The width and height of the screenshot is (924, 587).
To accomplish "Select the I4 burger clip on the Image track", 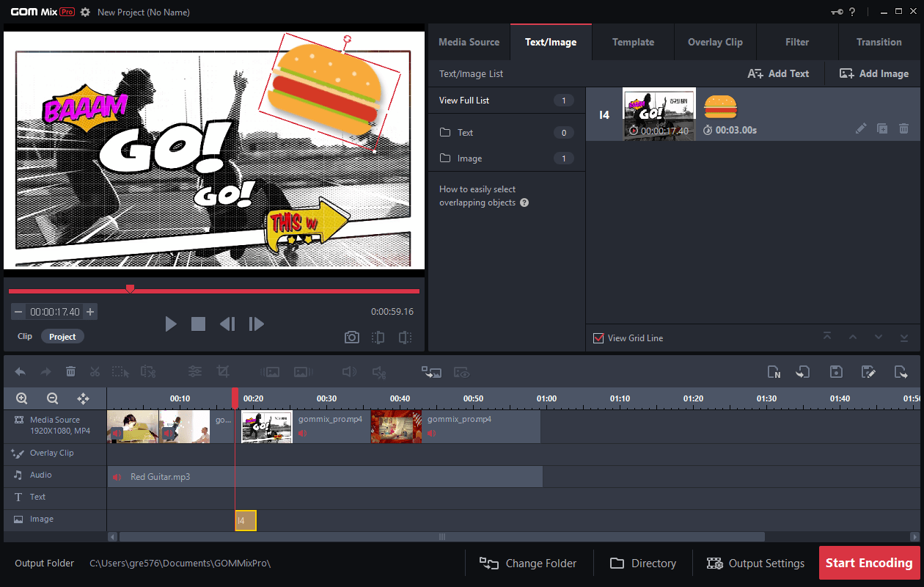I will coord(245,520).
